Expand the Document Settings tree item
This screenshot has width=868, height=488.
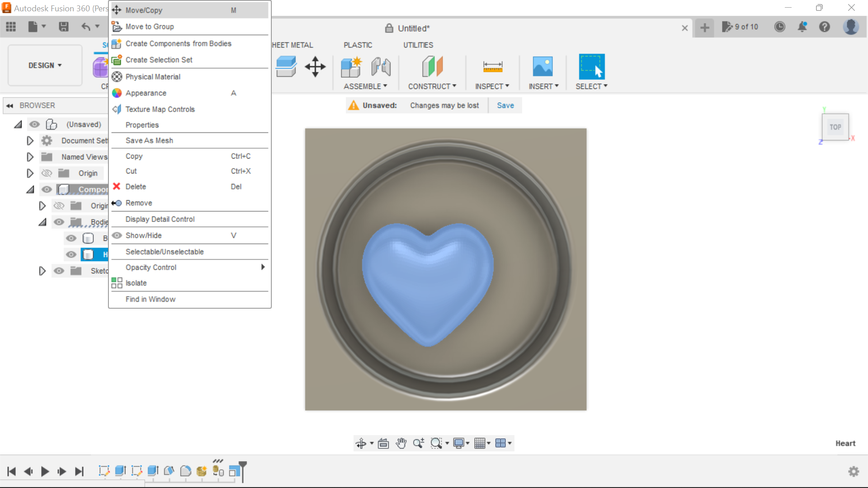30,141
